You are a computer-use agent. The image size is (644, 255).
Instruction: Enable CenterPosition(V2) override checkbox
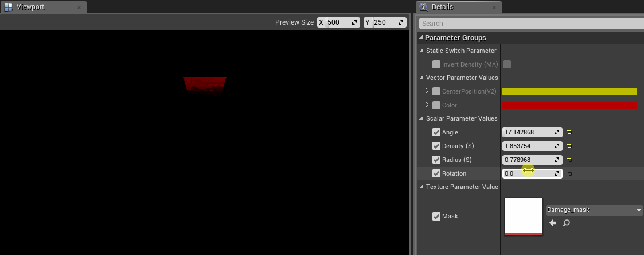pyautogui.click(x=436, y=91)
